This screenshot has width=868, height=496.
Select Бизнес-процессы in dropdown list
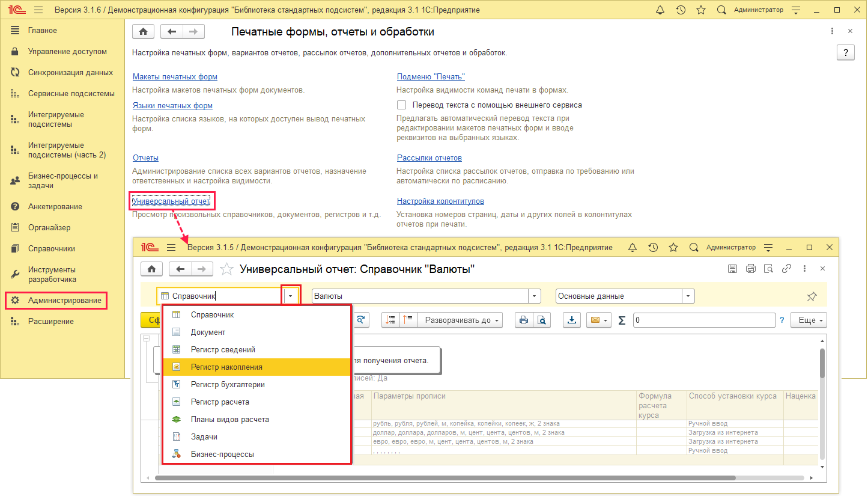click(x=256, y=455)
